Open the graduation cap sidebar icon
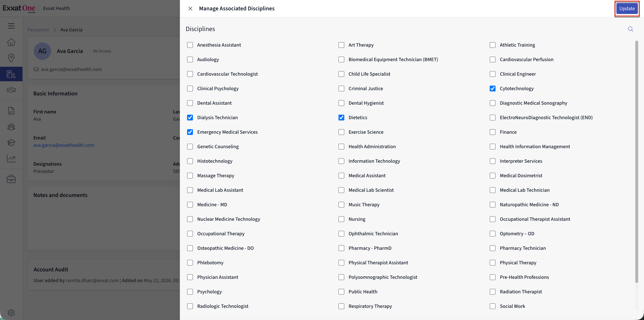This screenshot has width=644, height=320. pos(11,143)
